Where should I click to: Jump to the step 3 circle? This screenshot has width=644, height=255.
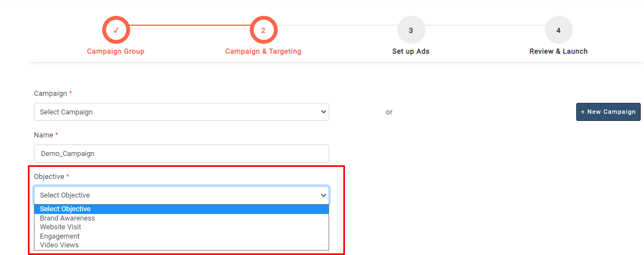click(411, 30)
